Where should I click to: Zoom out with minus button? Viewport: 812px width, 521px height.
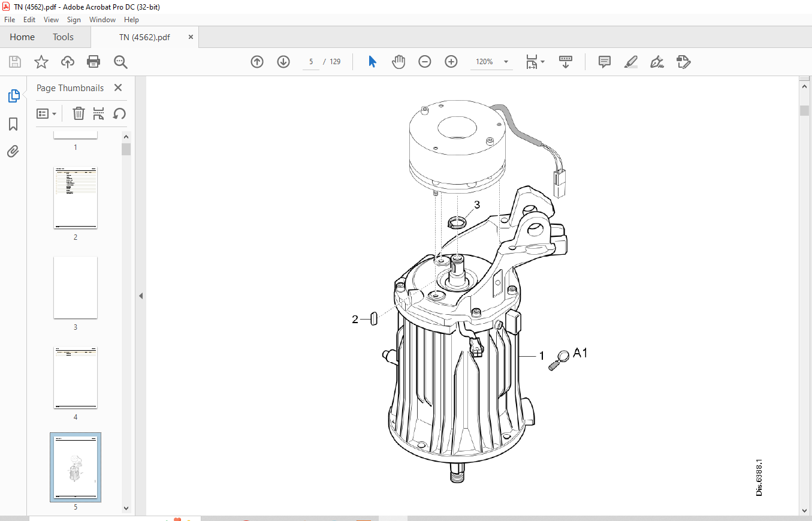pyautogui.click(x=425, y=62)
